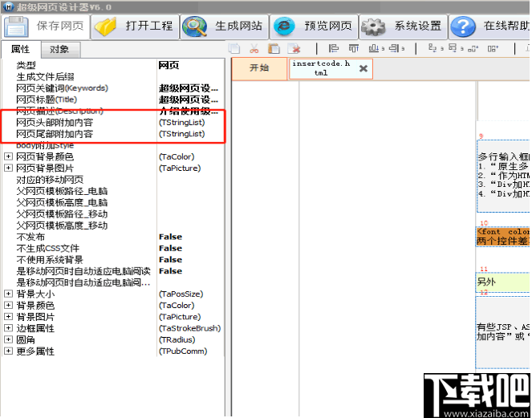This screenshot has width=532, height=418.
Task: Click the copy icon in toolbar
Action: click(234, 48)
